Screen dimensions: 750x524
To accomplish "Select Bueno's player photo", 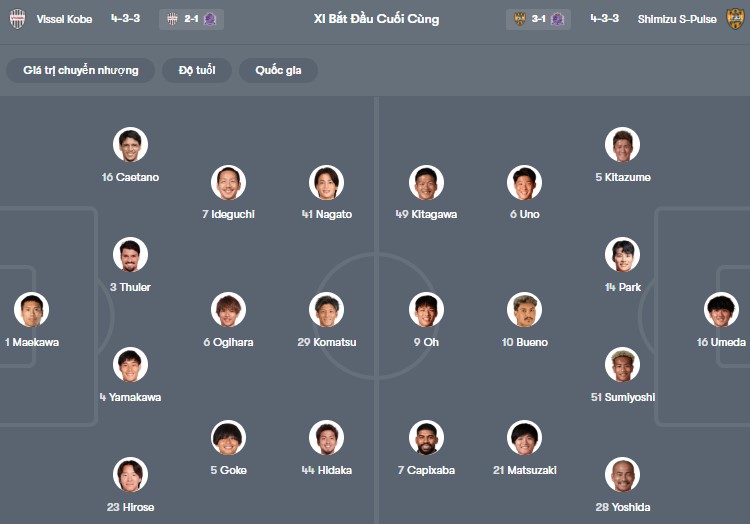I will (524, 310).
